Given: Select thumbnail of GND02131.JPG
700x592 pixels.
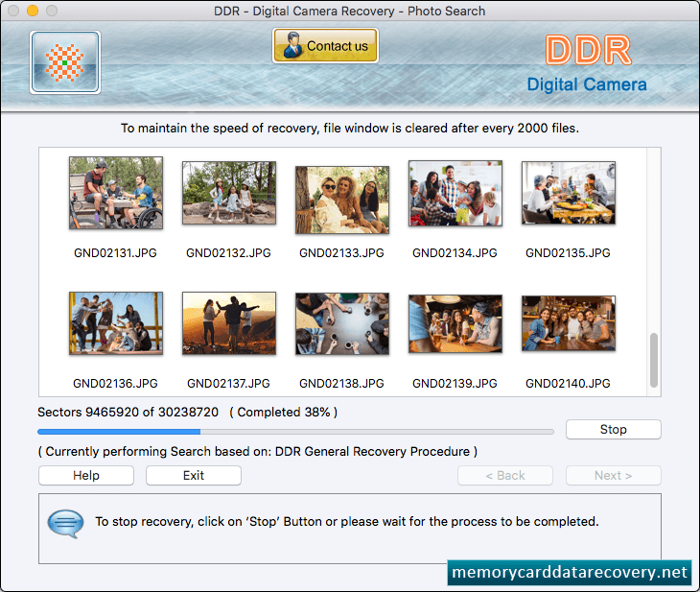Looking at the screenshot, I should coord(116,193).
